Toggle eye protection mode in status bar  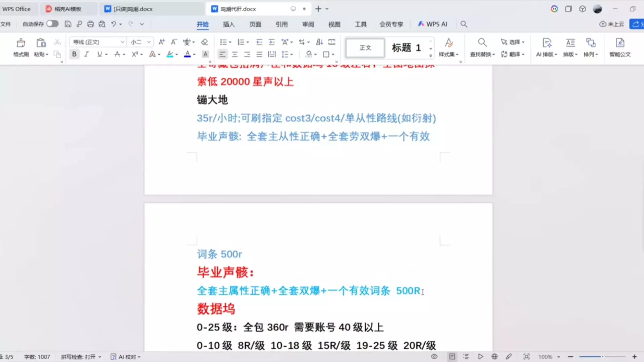click(434, 357)
